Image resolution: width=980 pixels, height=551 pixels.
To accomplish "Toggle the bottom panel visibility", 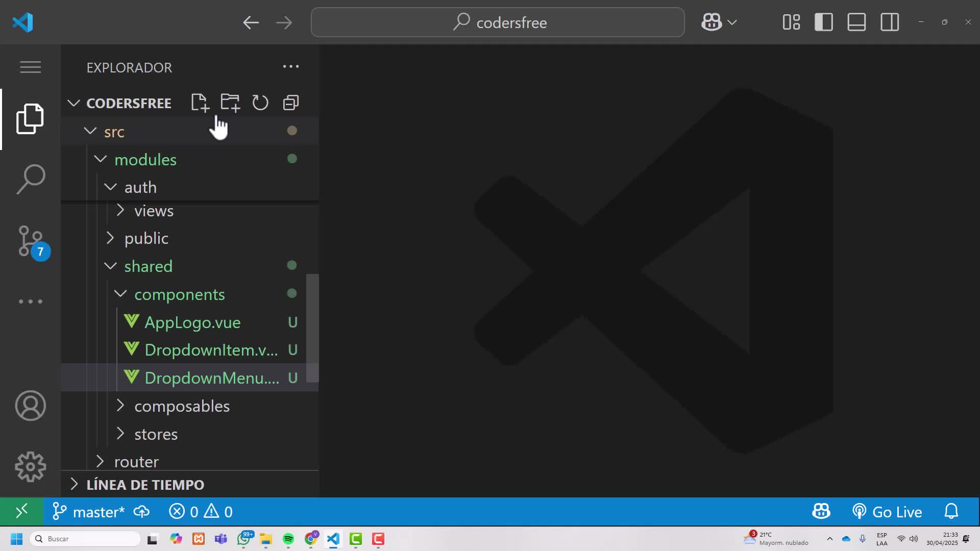I will [x=856, y=22].
